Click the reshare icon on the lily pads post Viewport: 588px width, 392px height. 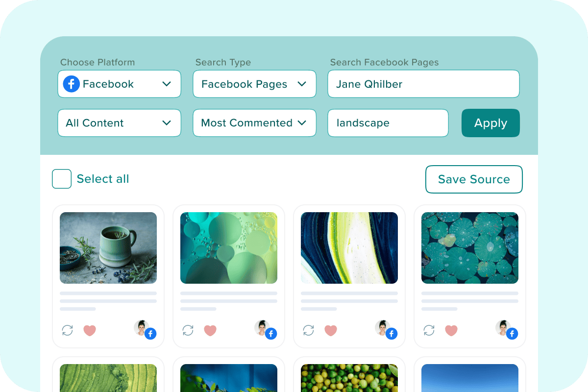coord(429,330)
